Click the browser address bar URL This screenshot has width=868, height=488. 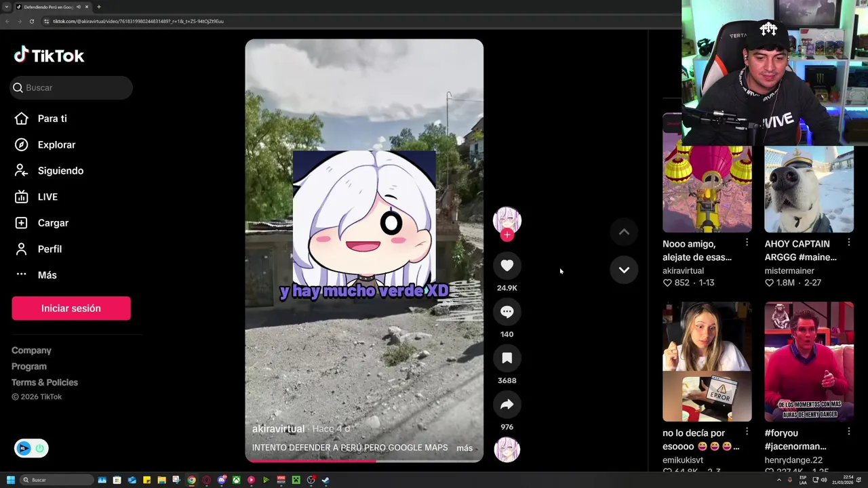138,21
